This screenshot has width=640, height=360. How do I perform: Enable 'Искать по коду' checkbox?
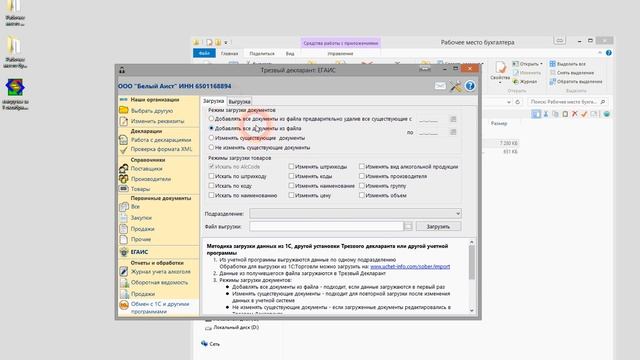point(211,186)
